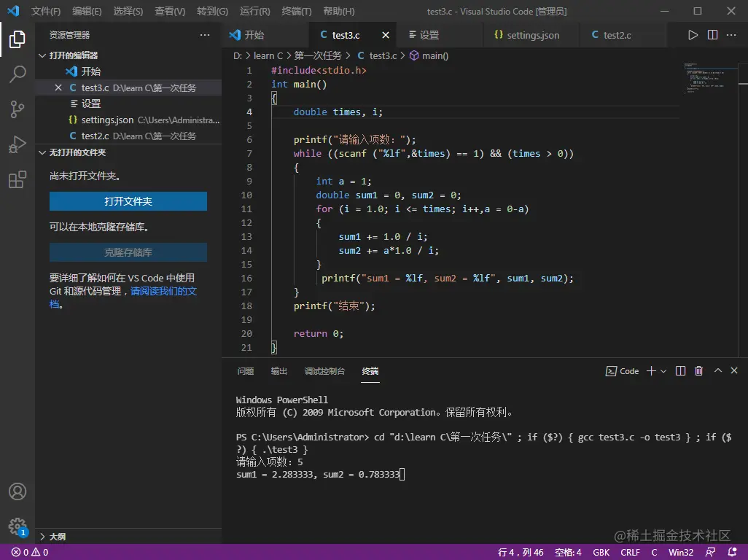The image size is (748, 560).
Task: Open the new terminal dropdown arrow
Action: [x=663, y=371]
